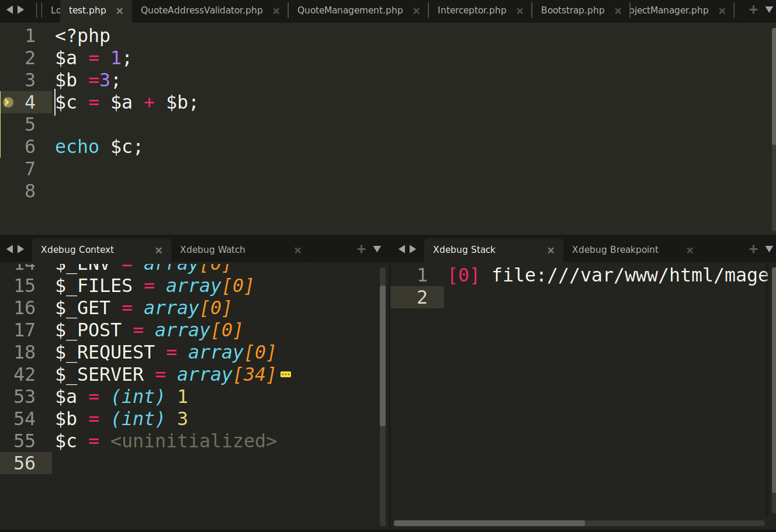Screen dimensions: 776x532
Task: Click the $_GET = array[0] row
Action: click(143, 308)
